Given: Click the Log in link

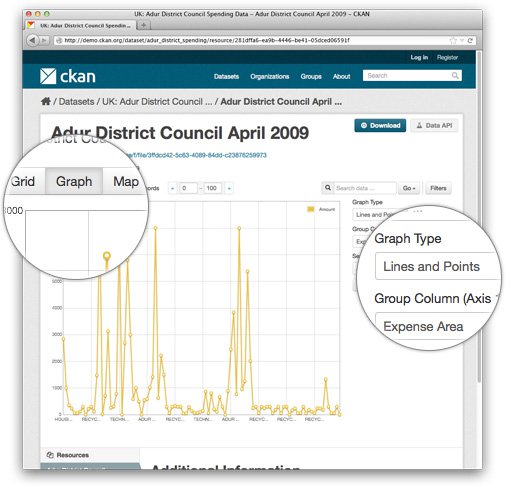Looking at the screenshot, I should 419,57.
